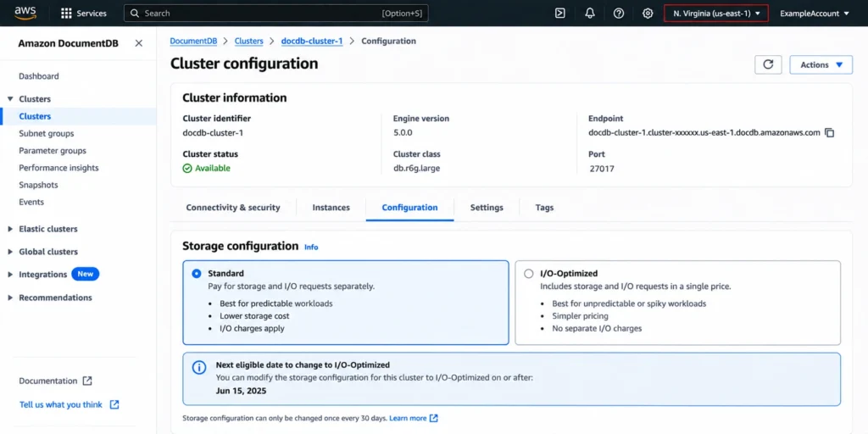Viewport: 868px width, 434px height.
Task: Click the external link icon beside Tell us what you think
Action: (x=114, y=404)
